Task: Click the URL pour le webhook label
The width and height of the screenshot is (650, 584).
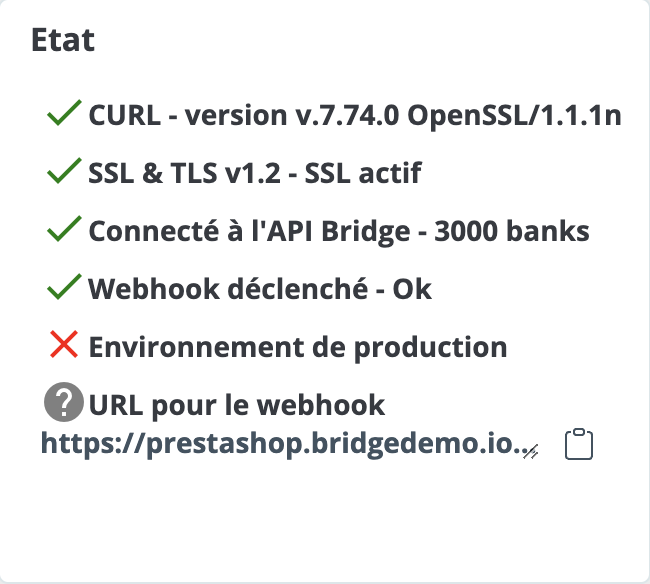Action: 237,405
